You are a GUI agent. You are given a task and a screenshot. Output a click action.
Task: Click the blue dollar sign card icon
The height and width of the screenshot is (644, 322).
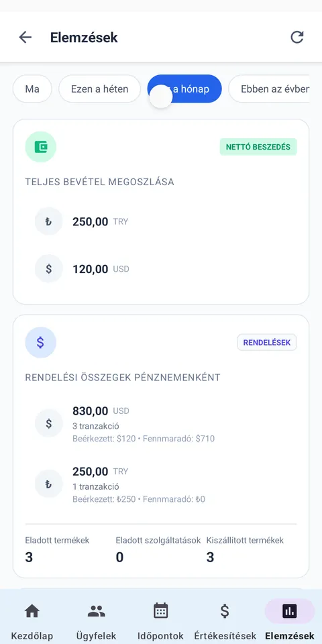[41, 342]
